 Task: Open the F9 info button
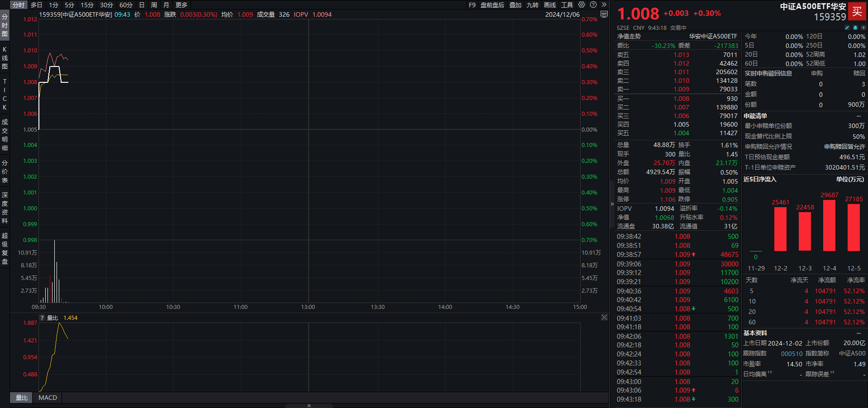(x=472, y=5)
